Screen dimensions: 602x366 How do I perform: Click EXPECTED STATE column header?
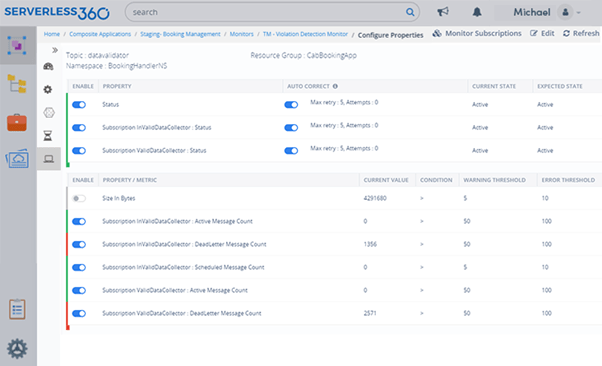click(560, 86)
